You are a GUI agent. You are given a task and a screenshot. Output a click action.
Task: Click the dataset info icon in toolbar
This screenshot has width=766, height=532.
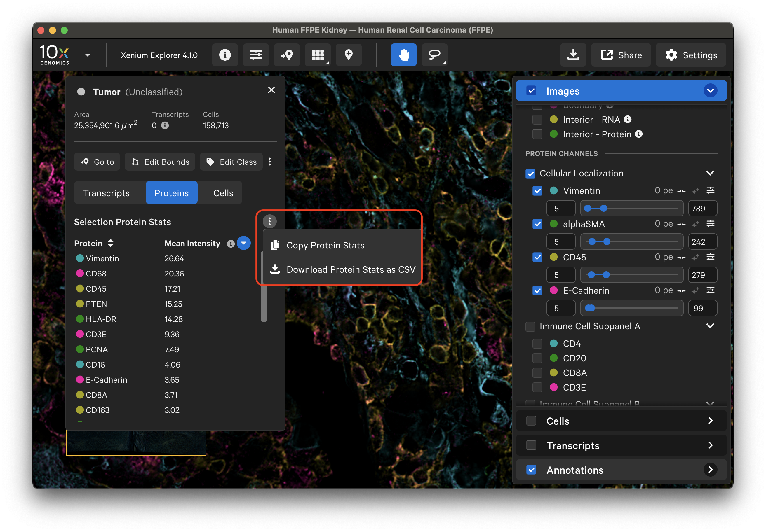pyautogui.click(x=225, y=55)
